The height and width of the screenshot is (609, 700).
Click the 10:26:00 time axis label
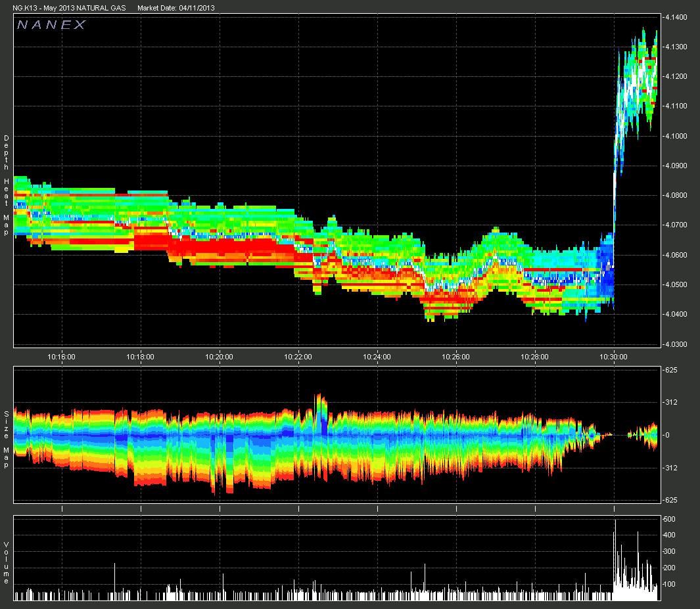455,357
